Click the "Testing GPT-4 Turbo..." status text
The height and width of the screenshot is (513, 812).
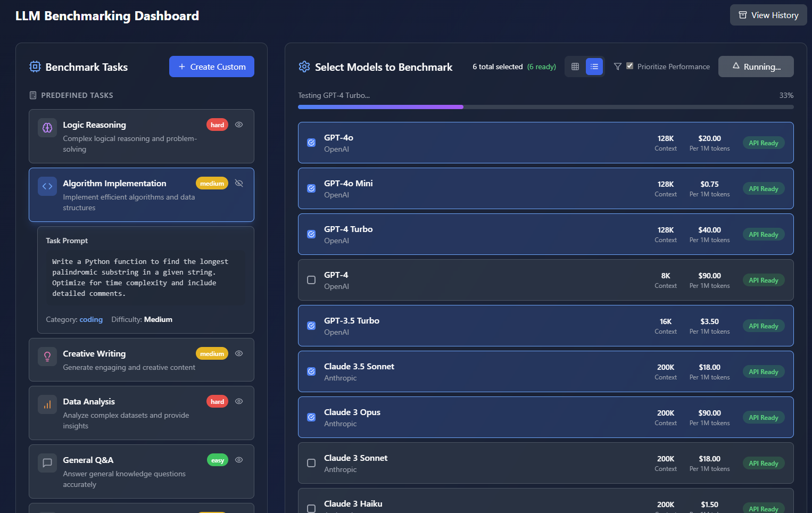point(334,95)
